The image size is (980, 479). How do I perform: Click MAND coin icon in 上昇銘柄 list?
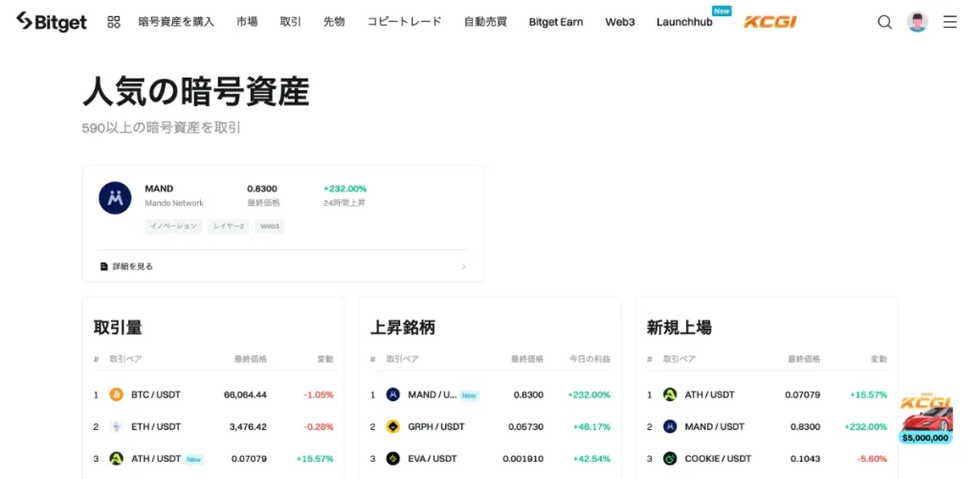[x=393, y=395]
